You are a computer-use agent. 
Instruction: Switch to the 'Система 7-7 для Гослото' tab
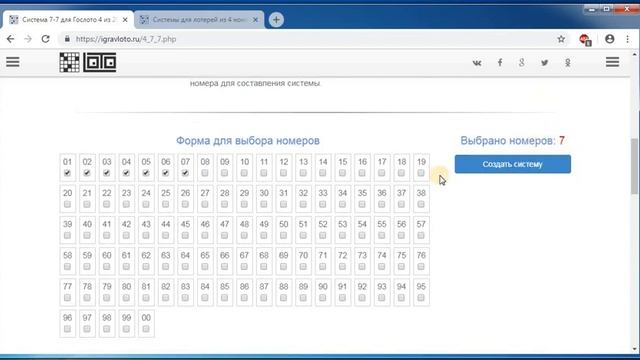(68, 20)
